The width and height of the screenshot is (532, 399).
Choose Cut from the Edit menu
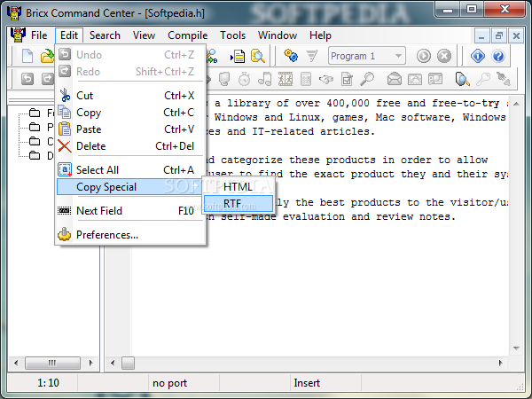pos(130,96)
